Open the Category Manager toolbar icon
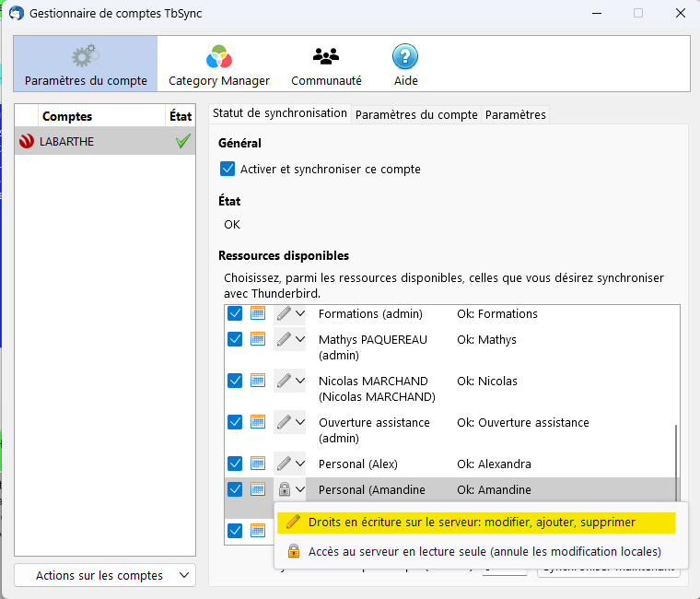 219,58
